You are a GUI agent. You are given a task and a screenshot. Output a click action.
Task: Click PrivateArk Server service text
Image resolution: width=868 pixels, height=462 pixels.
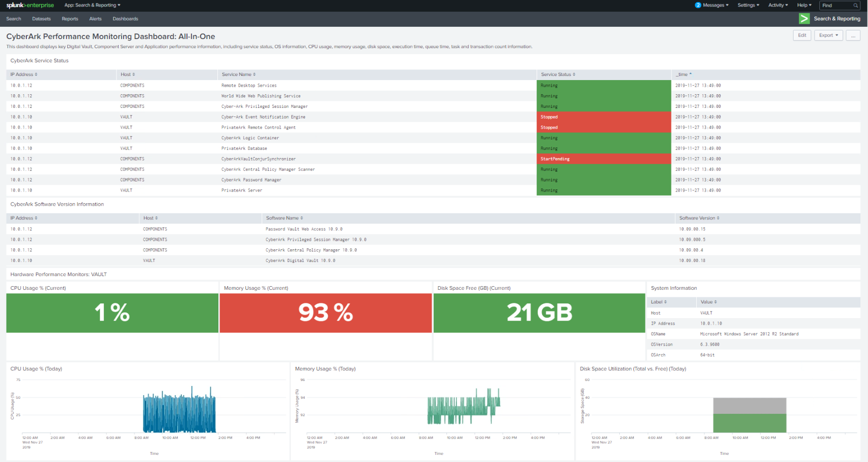coord(242,191)
